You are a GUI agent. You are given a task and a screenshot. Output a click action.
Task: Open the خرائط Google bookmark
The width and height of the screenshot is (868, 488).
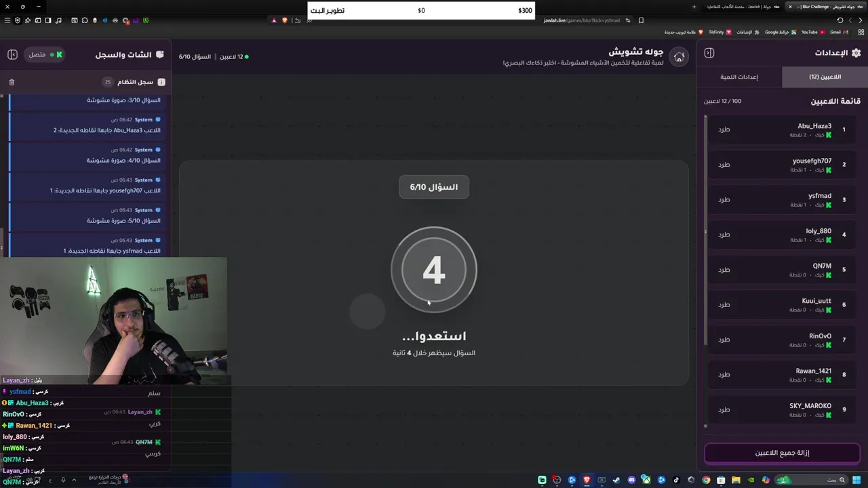tap(781, 32)
